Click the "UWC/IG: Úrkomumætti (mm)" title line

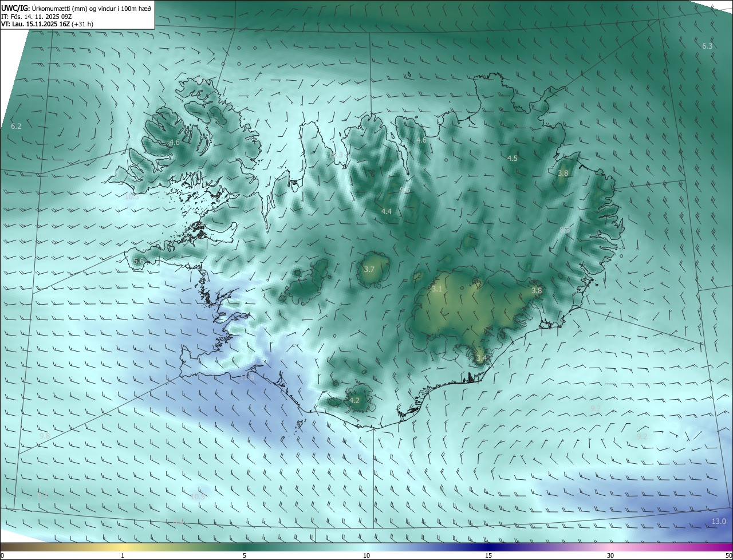76,7
